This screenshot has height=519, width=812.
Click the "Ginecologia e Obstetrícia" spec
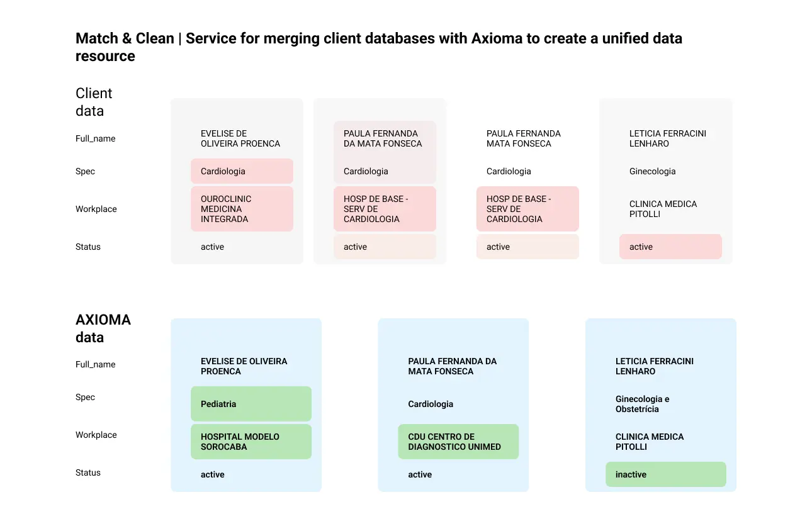[x=643, y=404]
